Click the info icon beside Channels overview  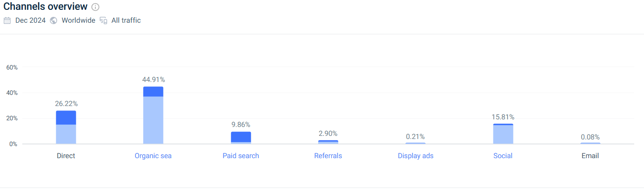95,7
